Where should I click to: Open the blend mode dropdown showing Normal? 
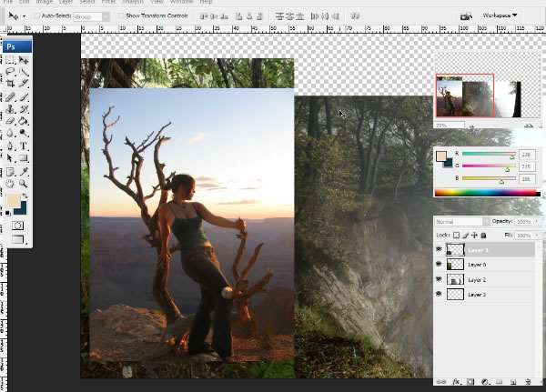click(460, 222)
